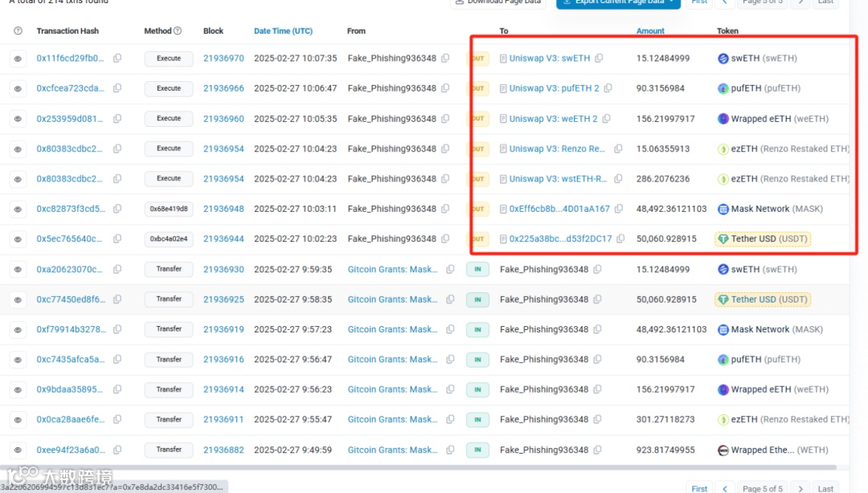Open block 21936948
The height and width of the screenshot is (493, 868).
(x=223, y=209)
